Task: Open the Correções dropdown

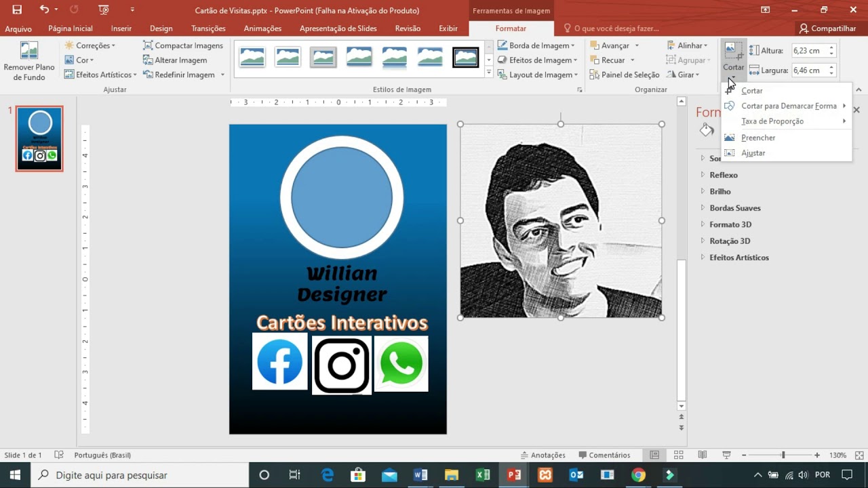Action: [90, 45]
